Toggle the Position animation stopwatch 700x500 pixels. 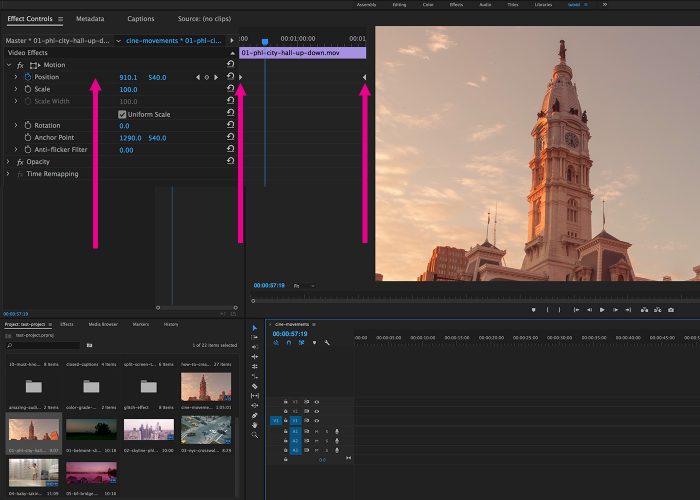point(28,77)
